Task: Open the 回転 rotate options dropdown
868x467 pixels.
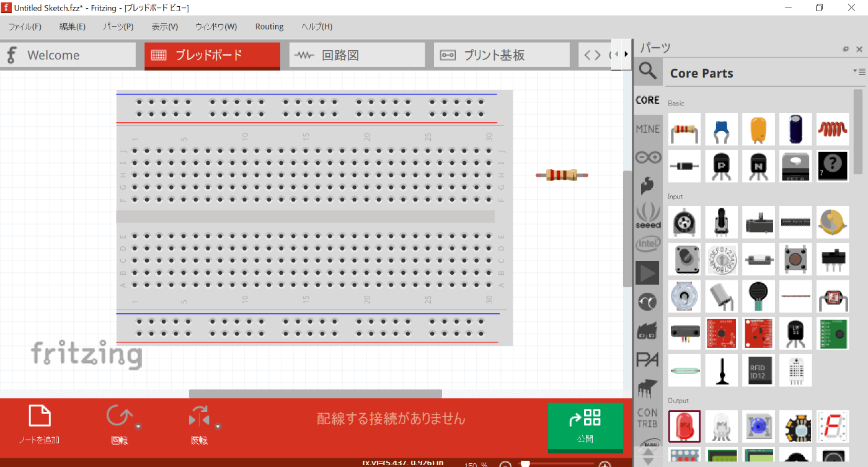Action: (139, 426)
